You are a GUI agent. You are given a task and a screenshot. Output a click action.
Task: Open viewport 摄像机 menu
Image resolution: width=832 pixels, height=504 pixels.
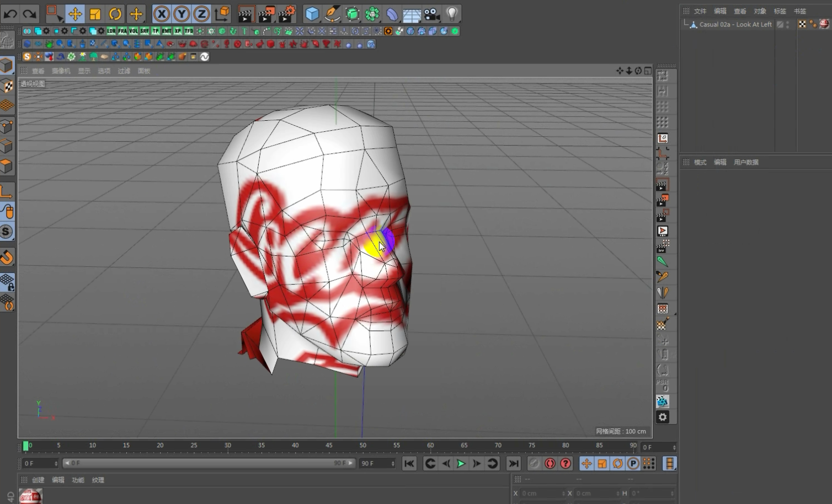point(61,71)
